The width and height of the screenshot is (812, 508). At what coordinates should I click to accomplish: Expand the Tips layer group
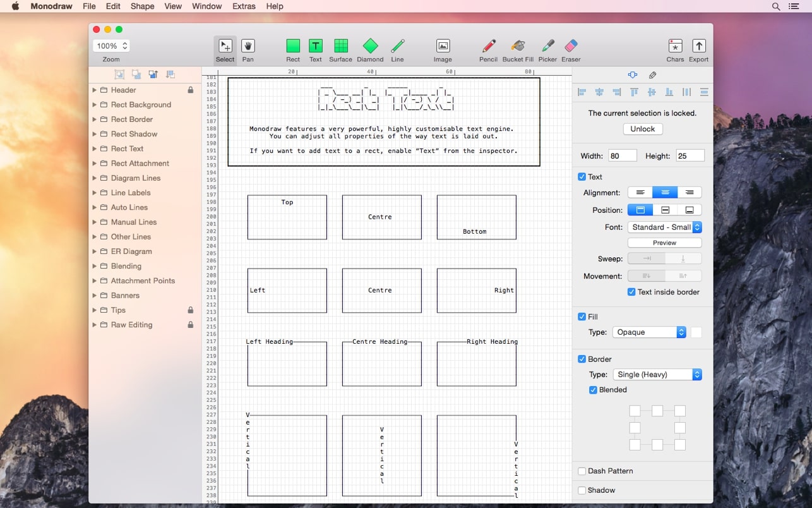(93, 310)
